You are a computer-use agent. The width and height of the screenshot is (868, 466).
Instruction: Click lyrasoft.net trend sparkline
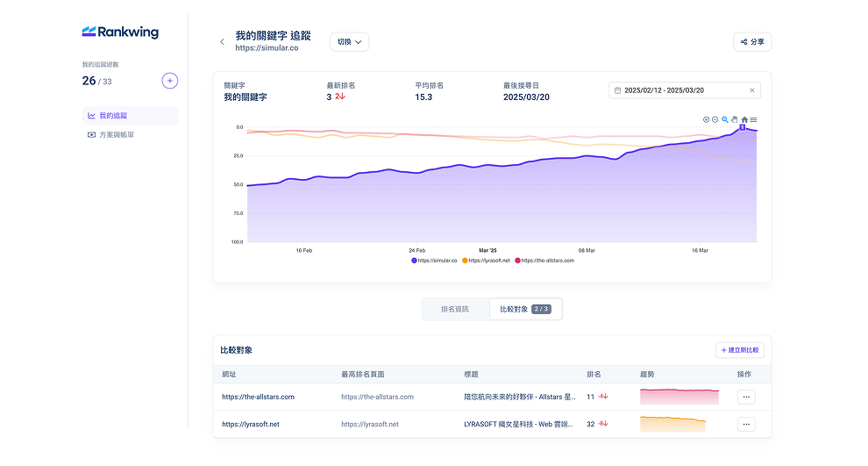(x=672, y=424)
